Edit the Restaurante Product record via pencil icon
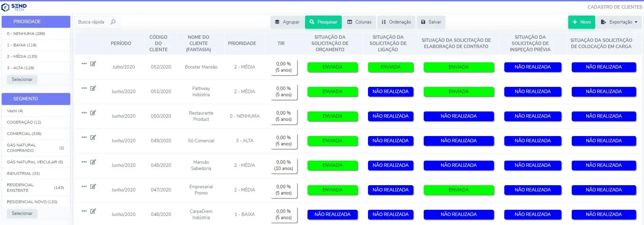 coord(93,113)
